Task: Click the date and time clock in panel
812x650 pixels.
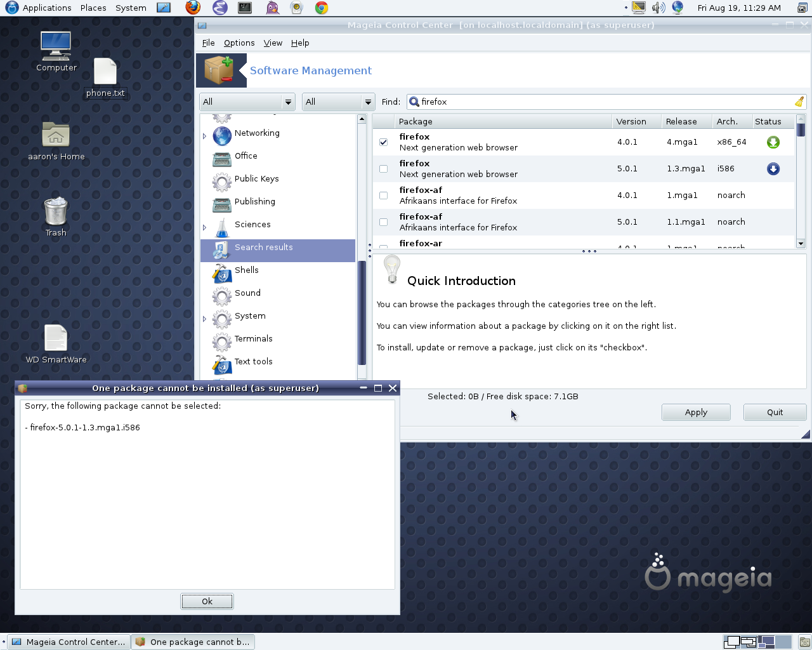Action: (x=739, y=8)
